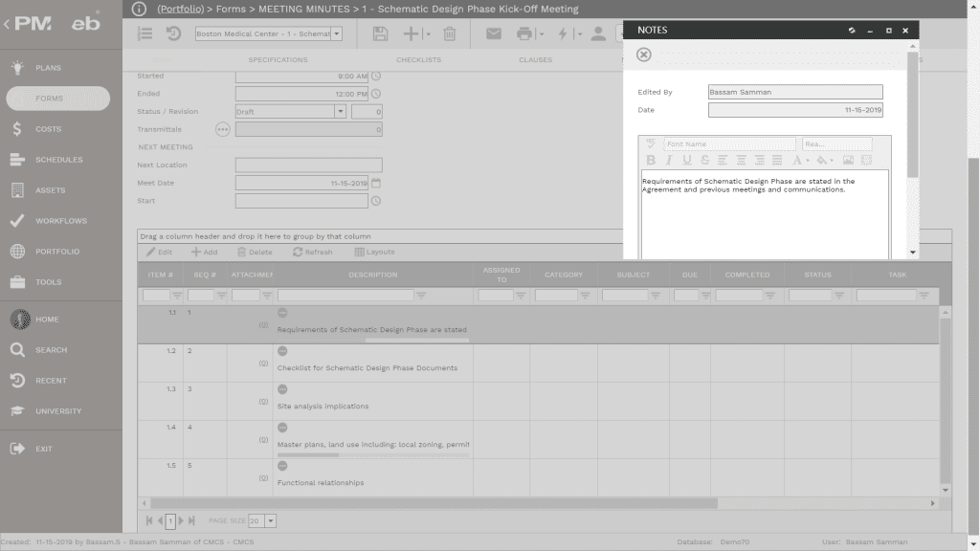Apply bold formatting in Notes editor
The width and height of the screenshot is (980, 551).
[651, 160]
